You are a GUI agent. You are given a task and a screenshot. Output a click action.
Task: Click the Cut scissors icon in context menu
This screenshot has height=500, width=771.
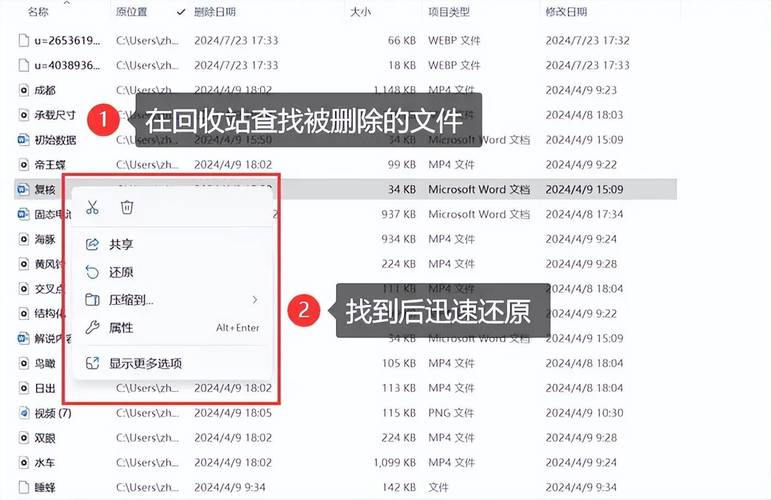(x=92, y=207)
